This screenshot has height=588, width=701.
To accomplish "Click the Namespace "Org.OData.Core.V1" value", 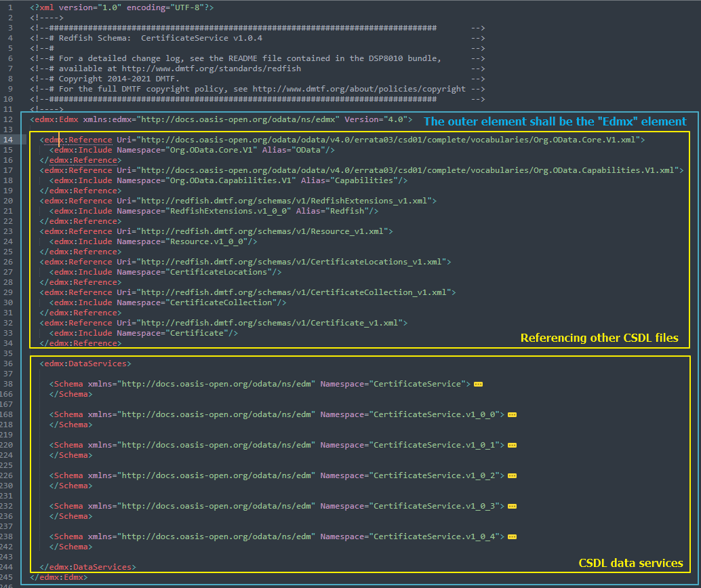I will (x=212, y=150).
